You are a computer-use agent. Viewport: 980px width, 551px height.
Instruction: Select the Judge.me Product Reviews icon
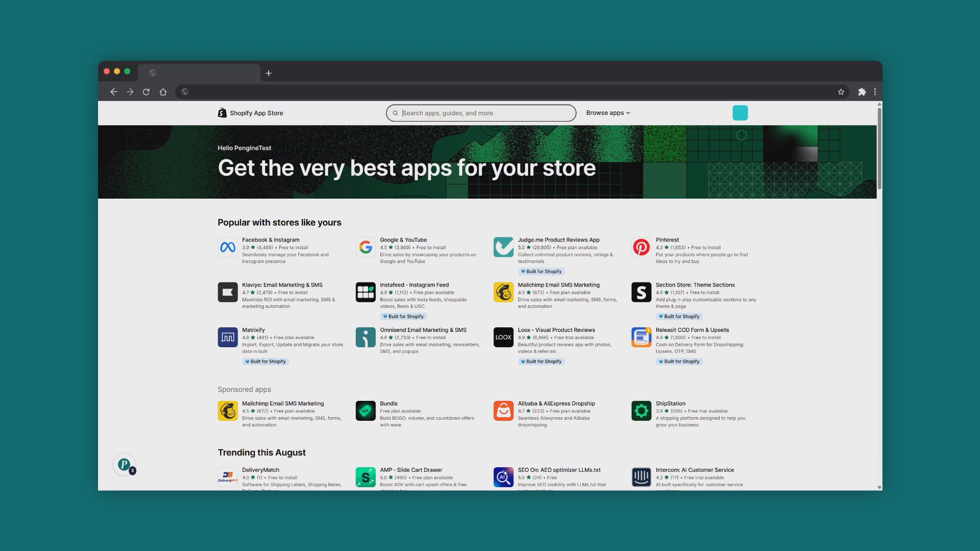(504, 248)
